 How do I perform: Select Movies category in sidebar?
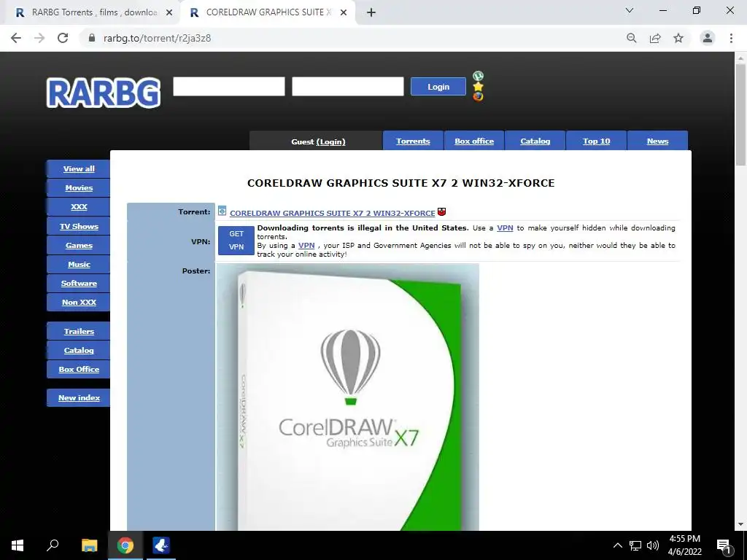[79, 188]
